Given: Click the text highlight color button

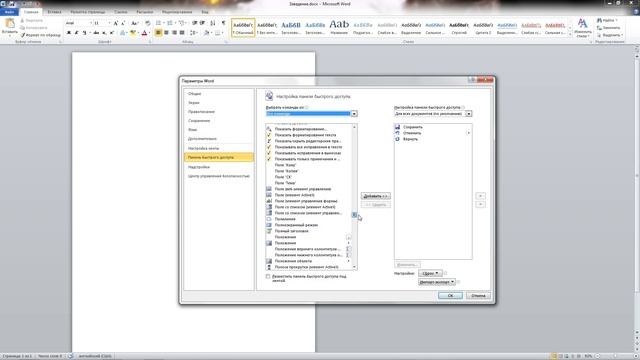Looking at the screenshot, I should coord(132,33).
